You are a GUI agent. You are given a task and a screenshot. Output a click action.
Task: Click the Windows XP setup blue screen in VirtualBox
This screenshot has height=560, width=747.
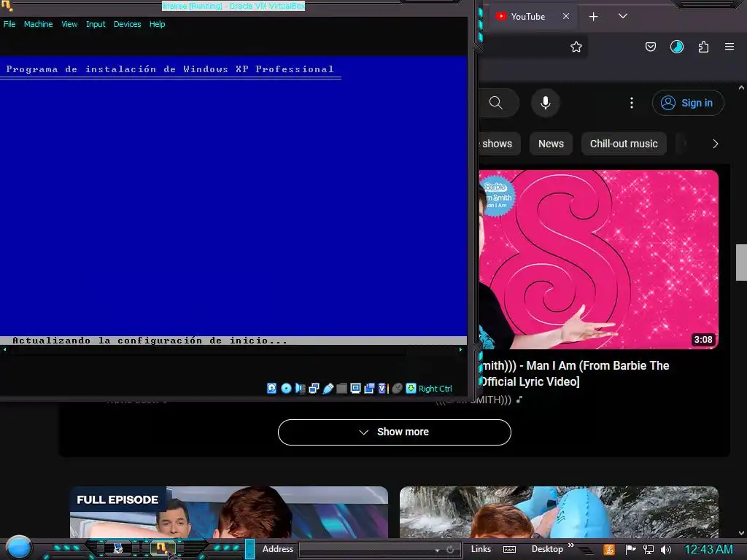coord(233,200)
